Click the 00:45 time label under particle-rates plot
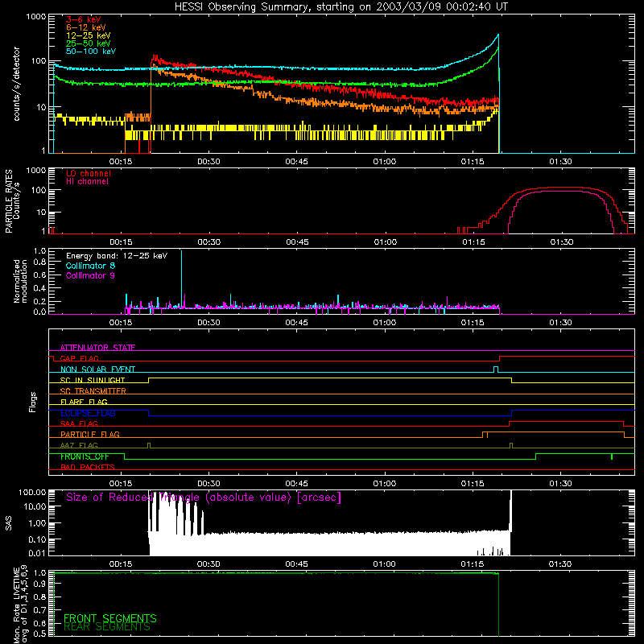644x644 pixels. coord(297,242)
